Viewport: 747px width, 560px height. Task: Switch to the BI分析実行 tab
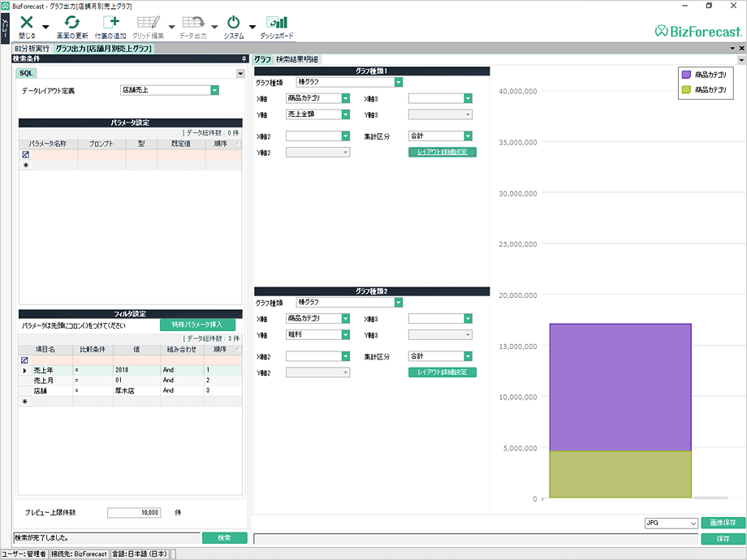click(x=32, y=49)
